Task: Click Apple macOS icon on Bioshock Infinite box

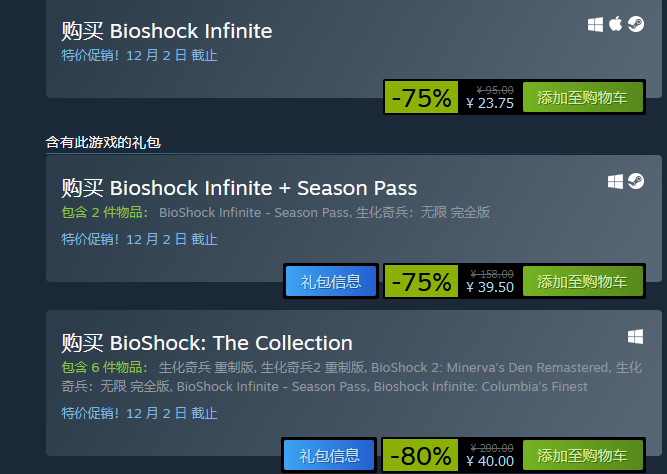Action: coord(615,24)
